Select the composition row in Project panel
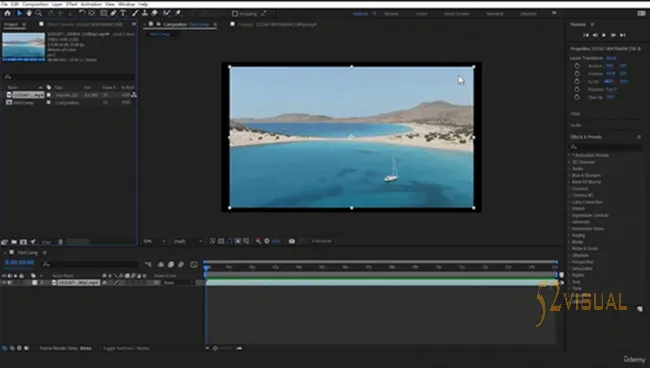 68,102
